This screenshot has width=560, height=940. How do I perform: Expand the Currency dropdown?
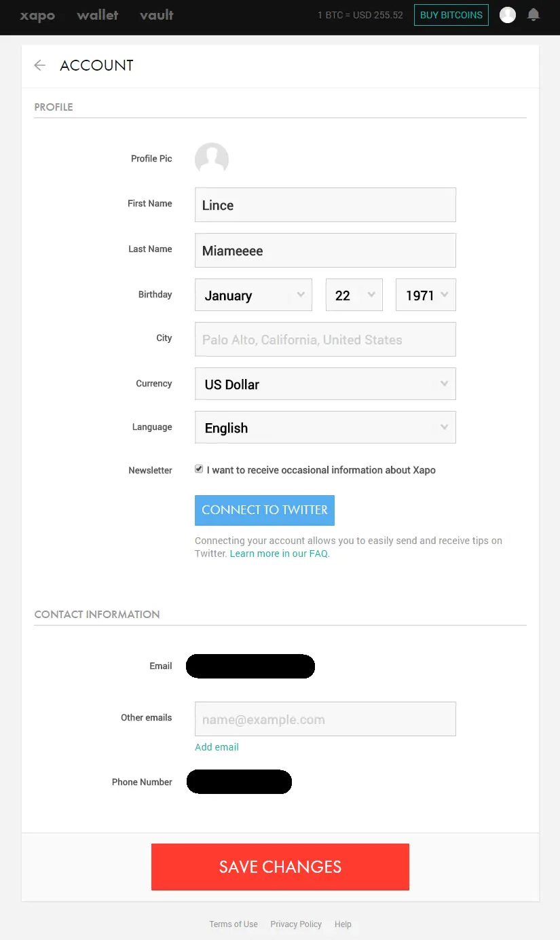coord(325,384)
